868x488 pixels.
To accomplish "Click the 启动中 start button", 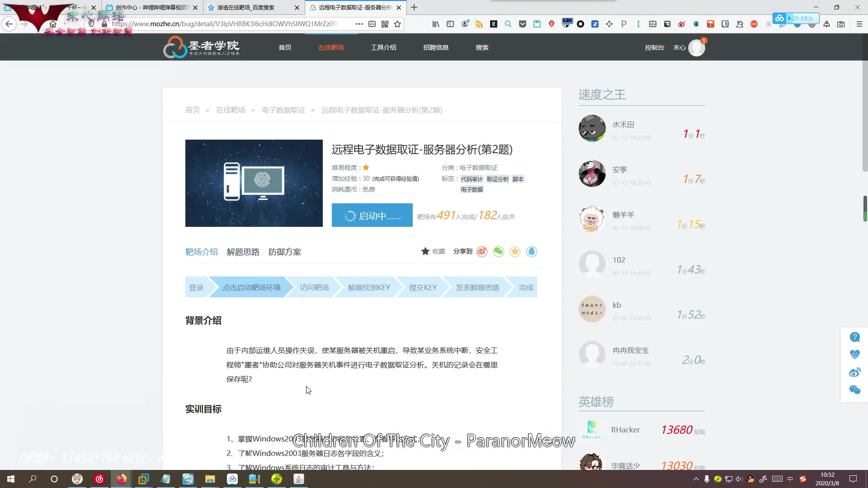I will click(x=372, y=215).
